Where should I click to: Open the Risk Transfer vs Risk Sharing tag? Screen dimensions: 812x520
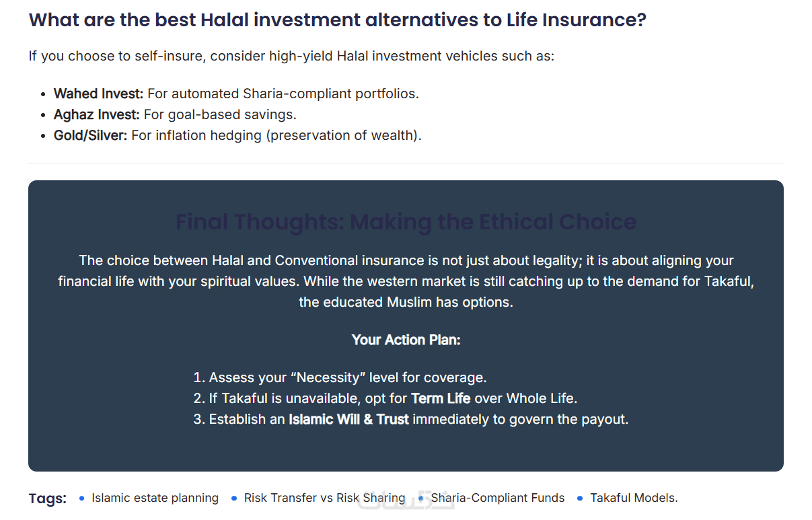[x=324, y=498]
